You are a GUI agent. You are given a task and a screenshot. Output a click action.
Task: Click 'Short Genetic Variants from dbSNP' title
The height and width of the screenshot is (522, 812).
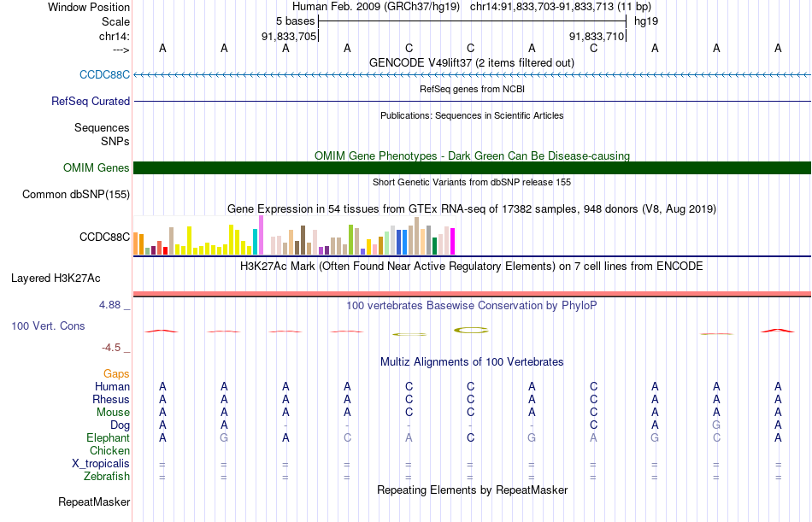(472, 182)
